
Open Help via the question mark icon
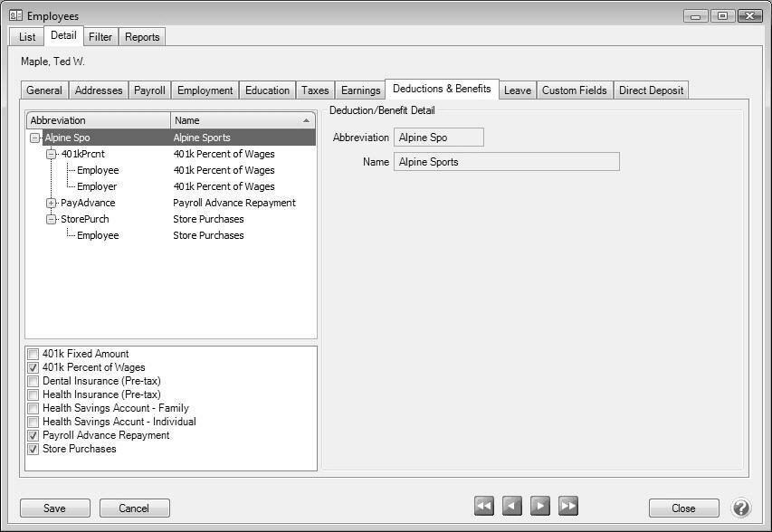click(x=740, y=506)
